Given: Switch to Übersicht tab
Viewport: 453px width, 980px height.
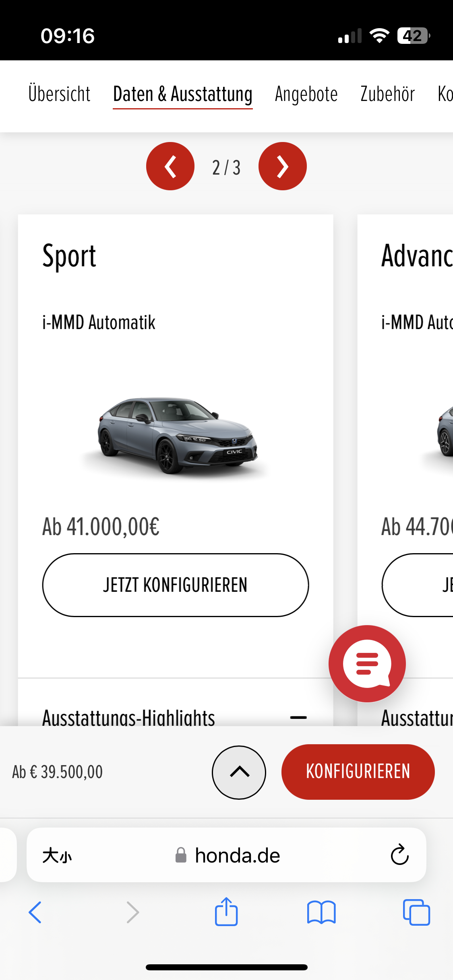Looking at the screenshot, I should [x=59, y=95].
